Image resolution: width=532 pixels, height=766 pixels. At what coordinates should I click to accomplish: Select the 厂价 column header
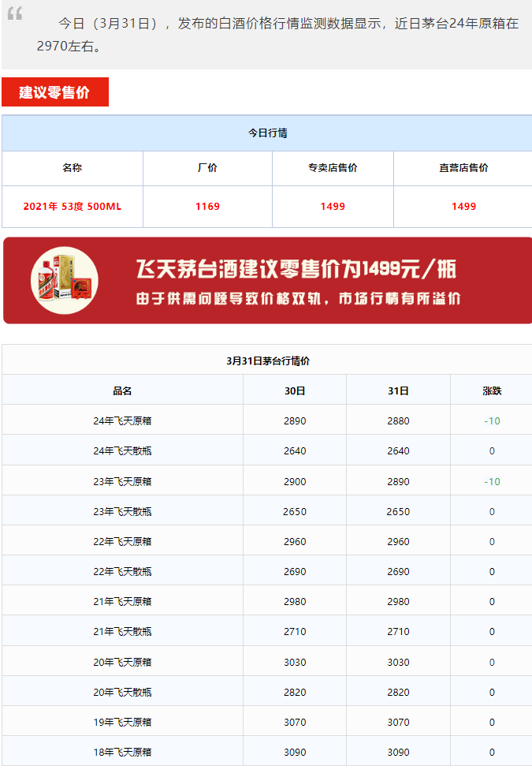(x=207, y=167)
